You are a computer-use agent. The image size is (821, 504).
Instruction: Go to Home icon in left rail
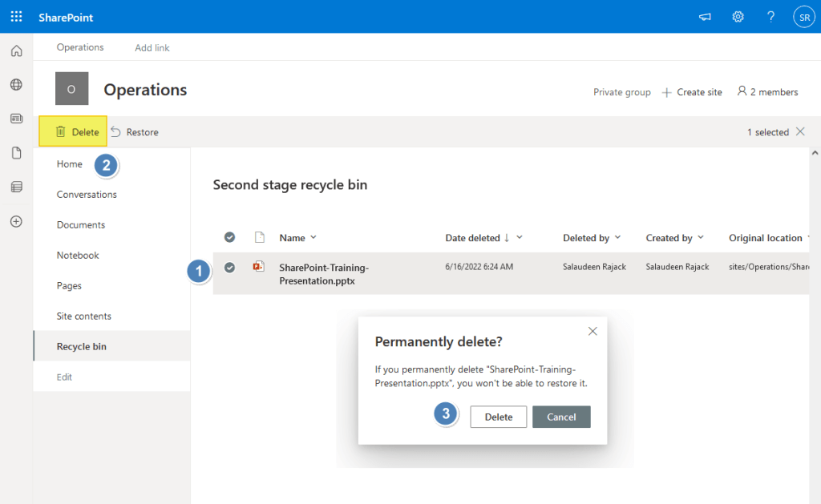(16, 50)
